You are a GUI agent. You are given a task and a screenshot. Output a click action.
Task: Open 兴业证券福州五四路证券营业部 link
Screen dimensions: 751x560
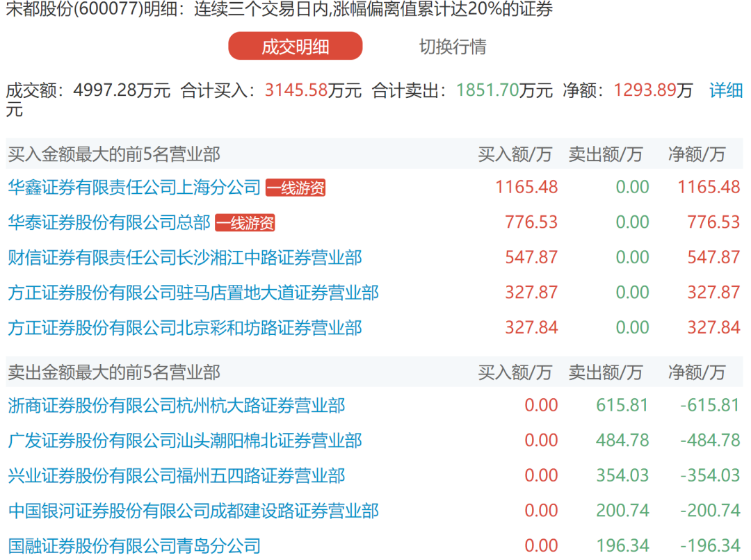[x=177, y=476]
